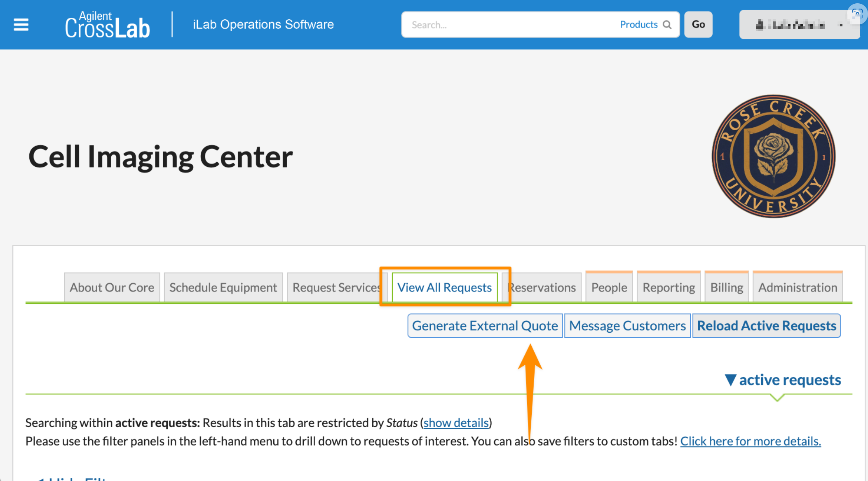Switch to About Our Core tab

112,287
